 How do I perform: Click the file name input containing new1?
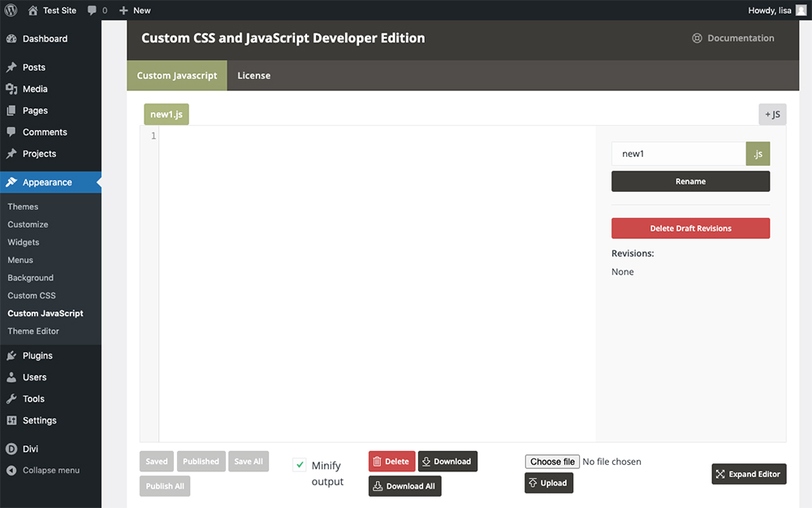pyautogui.click(x=678, y=154)
